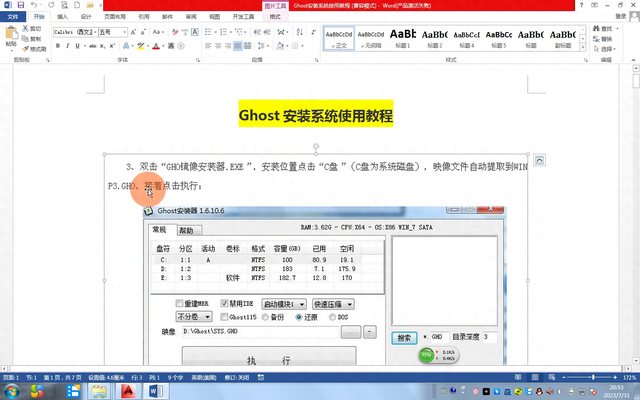
Task: Select the 还原 radio button in the Ghost picture
Action: click(299, 317)
